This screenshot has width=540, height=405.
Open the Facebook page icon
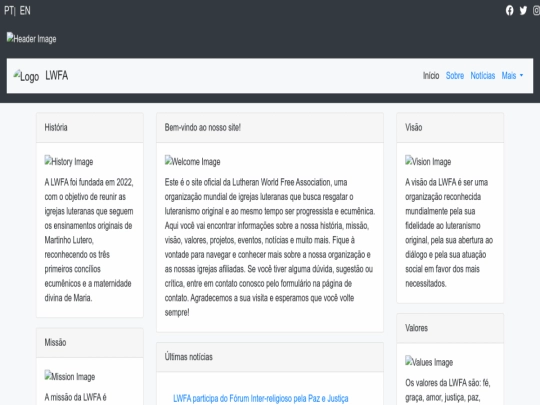(x=509, y=11)
